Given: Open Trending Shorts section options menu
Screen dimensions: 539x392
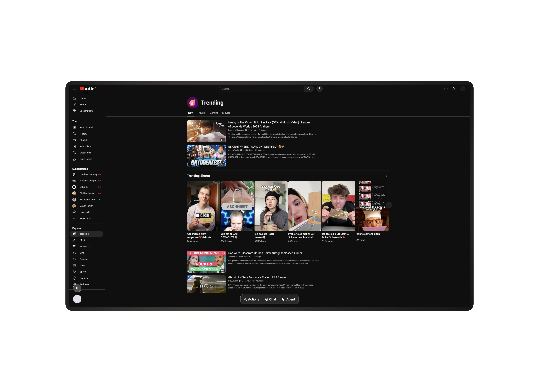Looking at the screenshot, I should click(386, 176).
